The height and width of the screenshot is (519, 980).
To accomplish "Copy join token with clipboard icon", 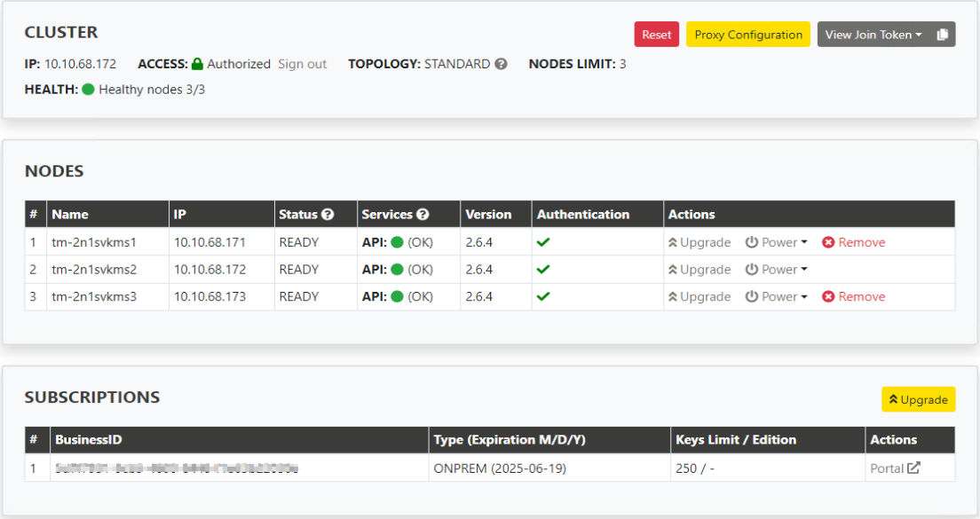I will [x=943, y=35].
